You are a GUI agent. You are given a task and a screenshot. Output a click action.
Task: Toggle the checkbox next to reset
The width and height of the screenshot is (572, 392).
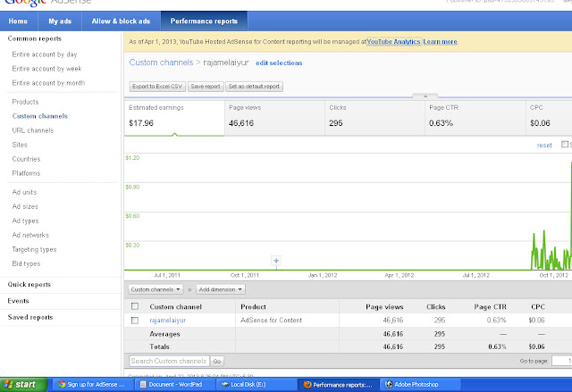click(x=564, y=145)
